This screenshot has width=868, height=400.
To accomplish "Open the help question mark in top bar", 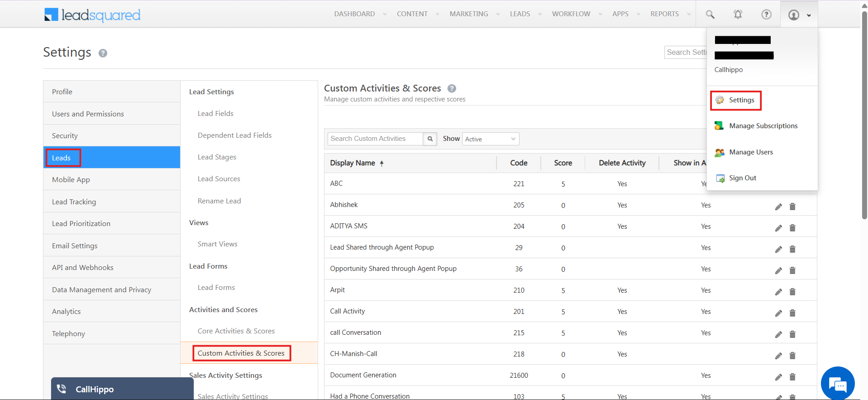I will tap(766, 14).
